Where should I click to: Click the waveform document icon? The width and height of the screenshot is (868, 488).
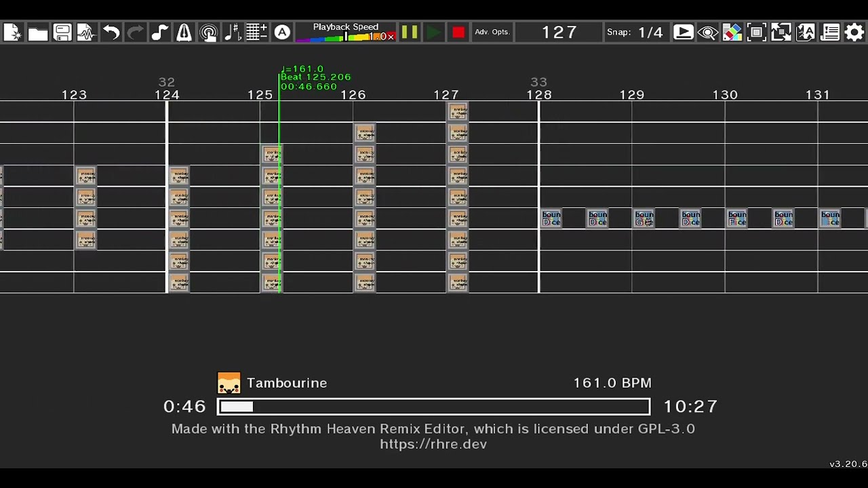(x=87, y=33)
